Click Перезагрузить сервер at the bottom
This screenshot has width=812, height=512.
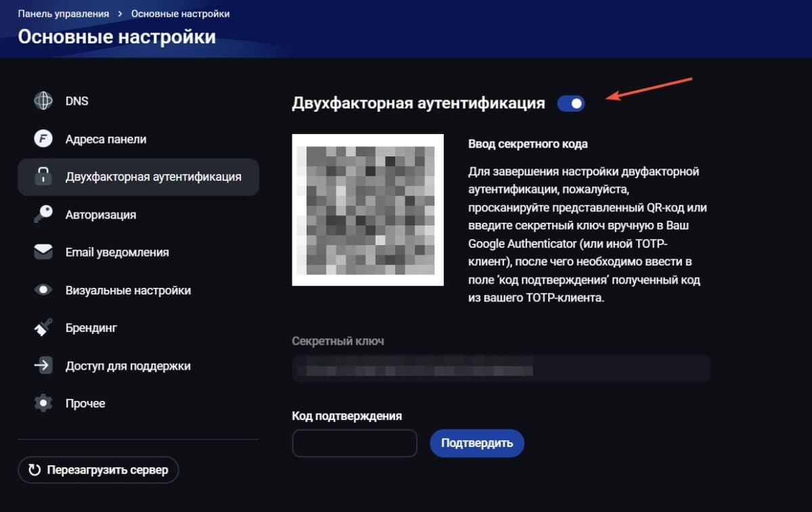pos(98,469)
